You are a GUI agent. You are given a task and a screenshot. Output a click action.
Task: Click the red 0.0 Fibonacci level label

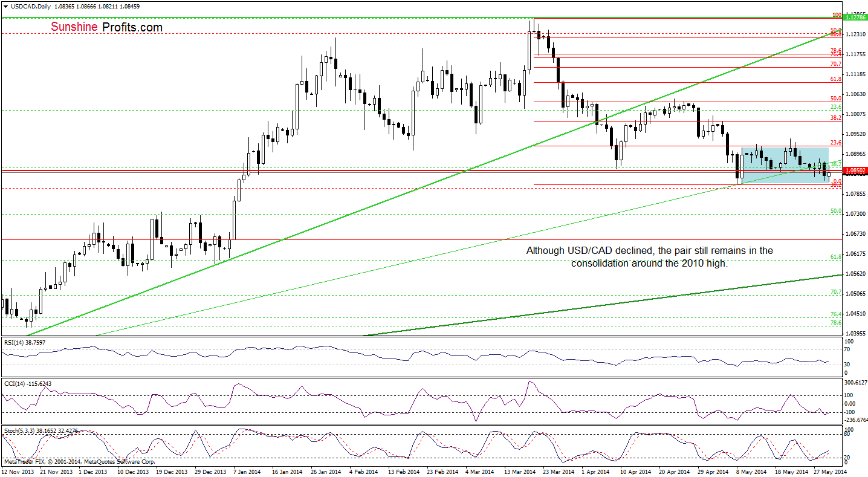click(x=837, y=181)
